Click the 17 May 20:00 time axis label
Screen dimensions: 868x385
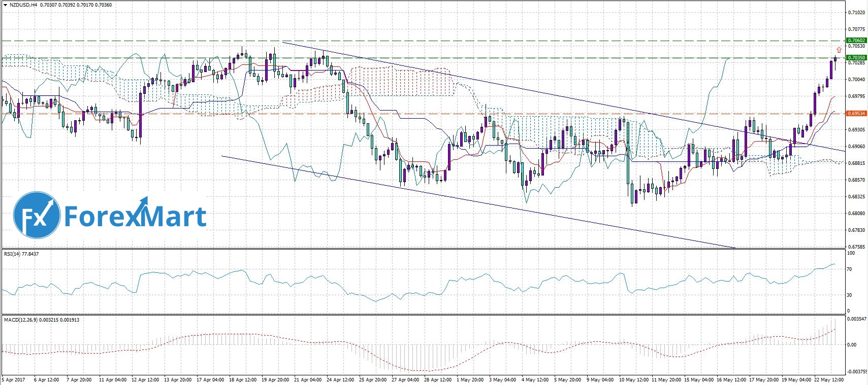(x=764, y=380)
